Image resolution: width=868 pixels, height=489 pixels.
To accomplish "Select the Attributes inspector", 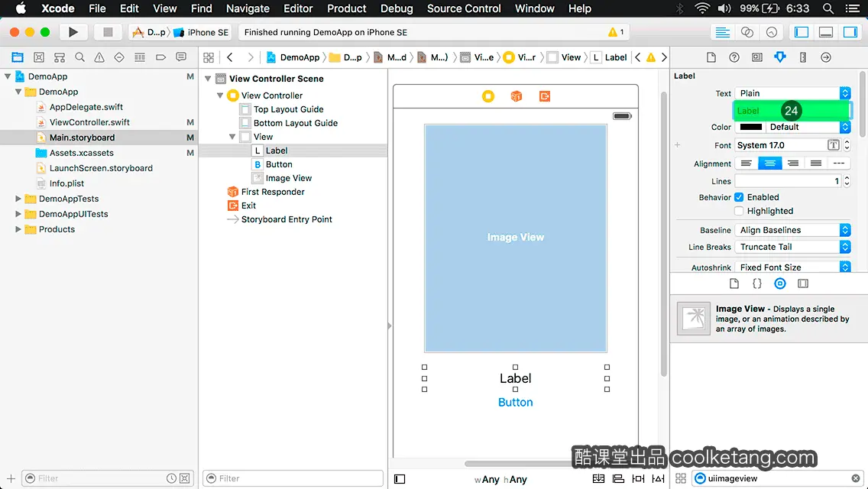I will click(780, 57).
